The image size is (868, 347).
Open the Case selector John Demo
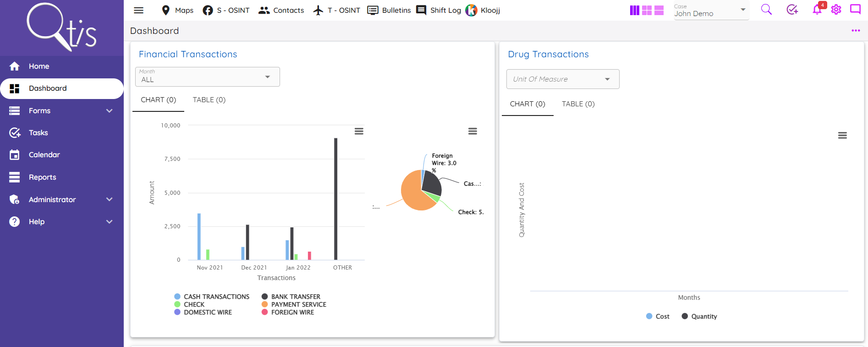pyautogui.click(x=709, y=10)
